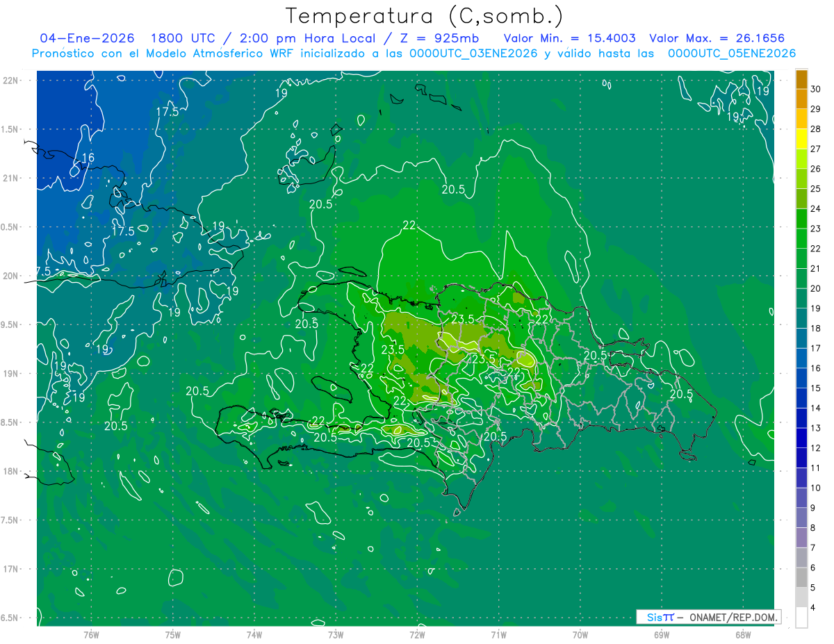Image resolution: width=834 pixels, height=644 pixels.
Task: Pick the legend swatch between 23 and 24
Action: pos(801,219)
